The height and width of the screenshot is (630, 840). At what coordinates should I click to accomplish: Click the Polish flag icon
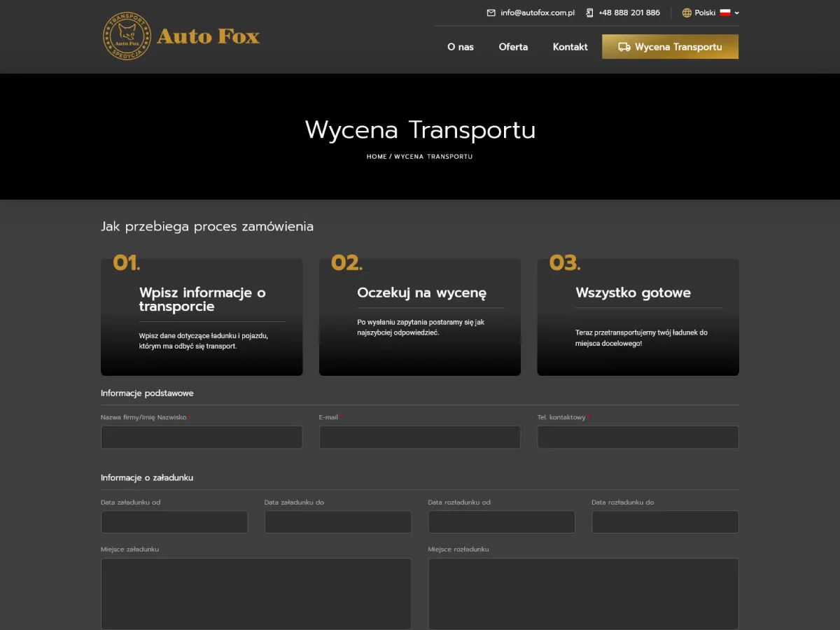(x=725, y=13)
